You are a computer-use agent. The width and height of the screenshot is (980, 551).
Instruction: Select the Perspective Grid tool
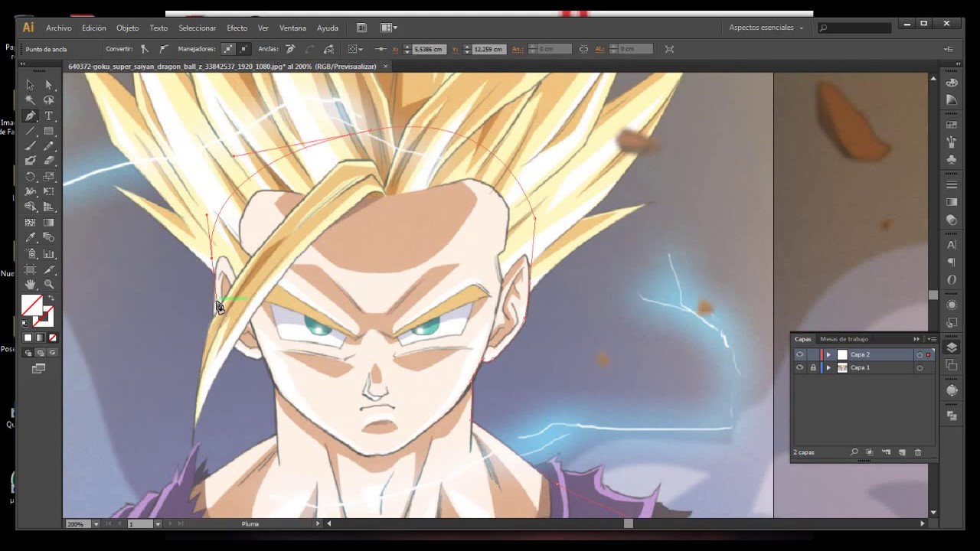[49, 207]
